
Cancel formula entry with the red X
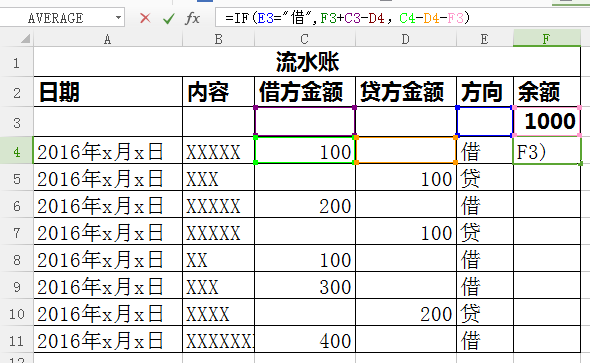[x=145, y=18]
